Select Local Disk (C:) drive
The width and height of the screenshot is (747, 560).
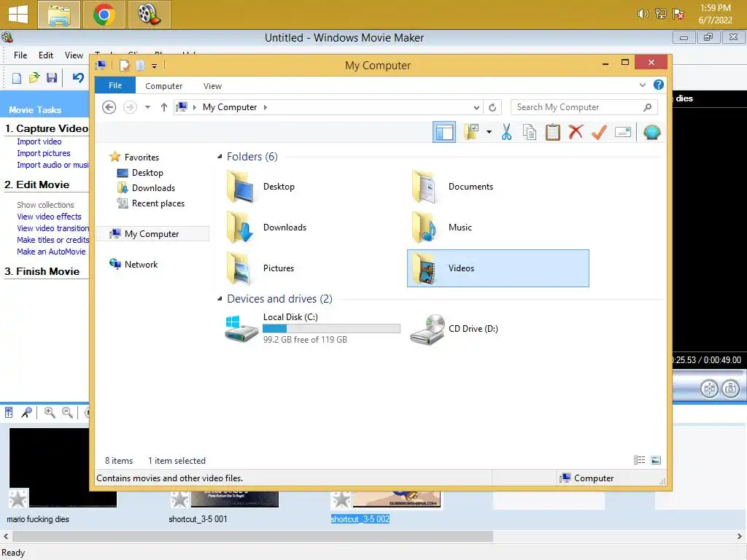click(312, 329)
